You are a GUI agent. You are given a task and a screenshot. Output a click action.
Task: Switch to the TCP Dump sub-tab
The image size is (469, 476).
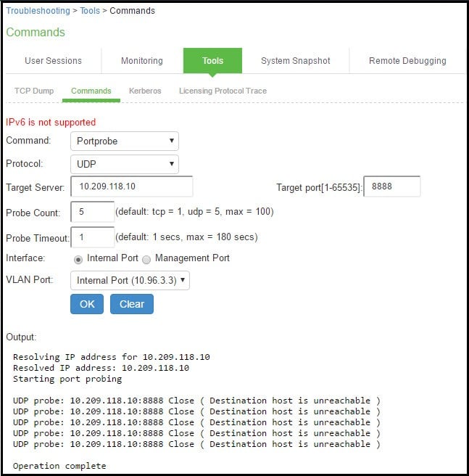33,91
